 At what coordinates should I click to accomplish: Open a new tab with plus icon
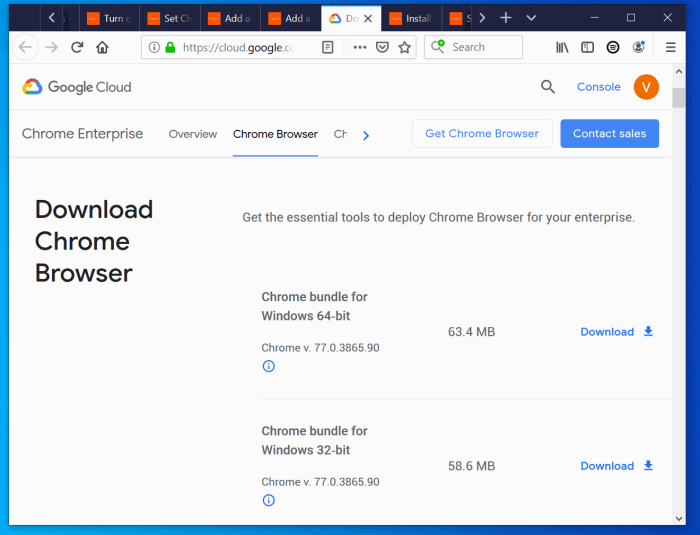[x=506, y=18]
